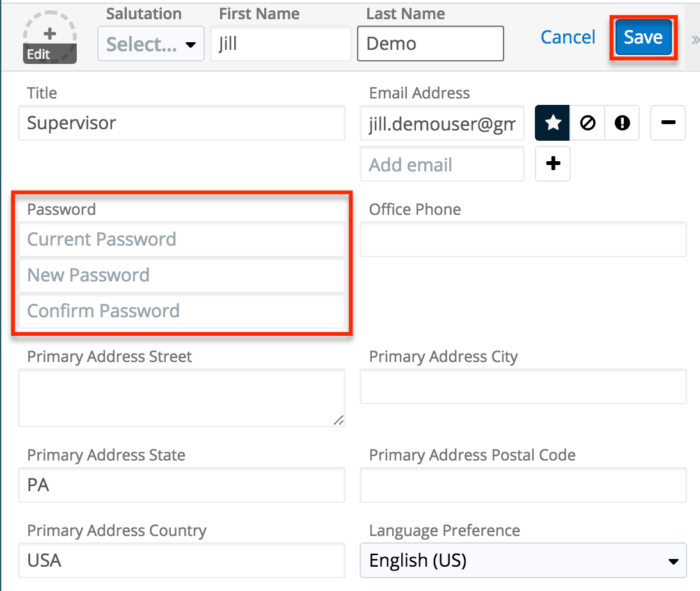Viewport: 700px width, 591px height.
Task: Click the Confirm Password field
Action: (182, 311)
